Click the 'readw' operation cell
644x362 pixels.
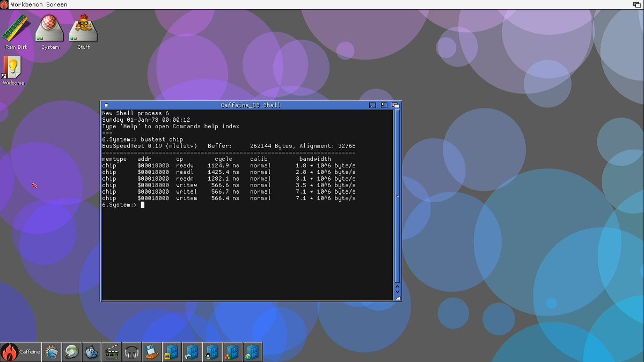[x=185, y=166]
